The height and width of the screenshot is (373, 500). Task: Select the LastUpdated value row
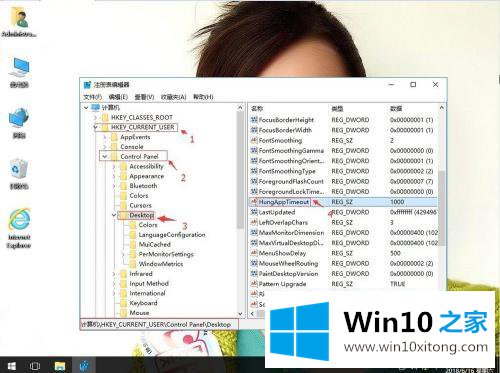tap(343, 212)
